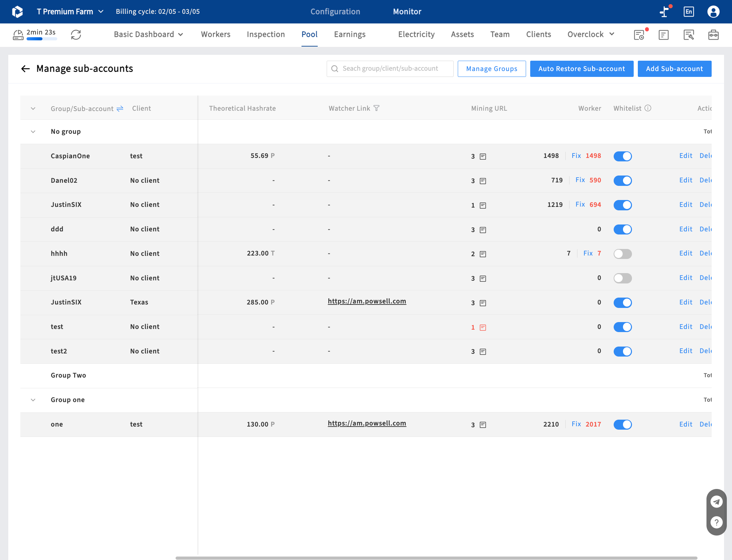Screen dimensions: 732x560
Task: Toggle whitelist for Danel02
Action: click(622, 181)
